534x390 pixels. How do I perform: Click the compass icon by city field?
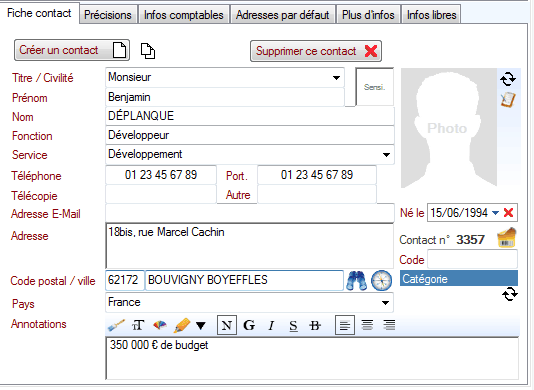click(x=381, y=281)
